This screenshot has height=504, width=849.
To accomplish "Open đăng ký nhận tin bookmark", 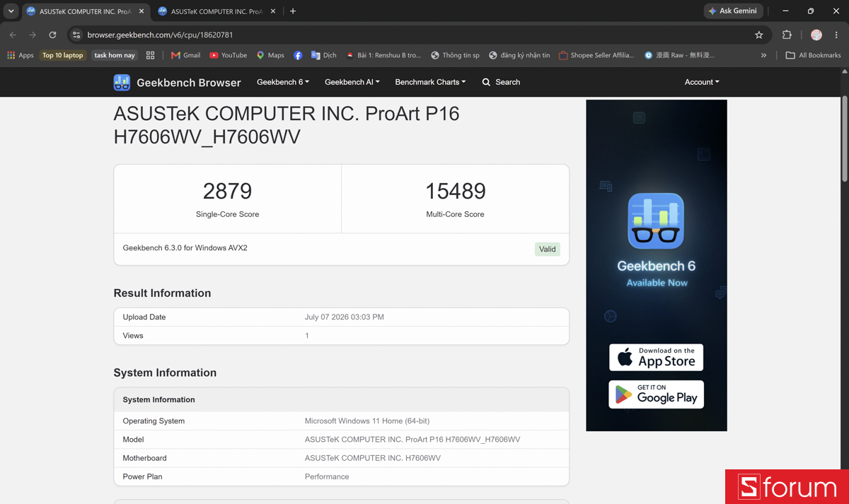I will pyautogui.click(x=519, y=55).
